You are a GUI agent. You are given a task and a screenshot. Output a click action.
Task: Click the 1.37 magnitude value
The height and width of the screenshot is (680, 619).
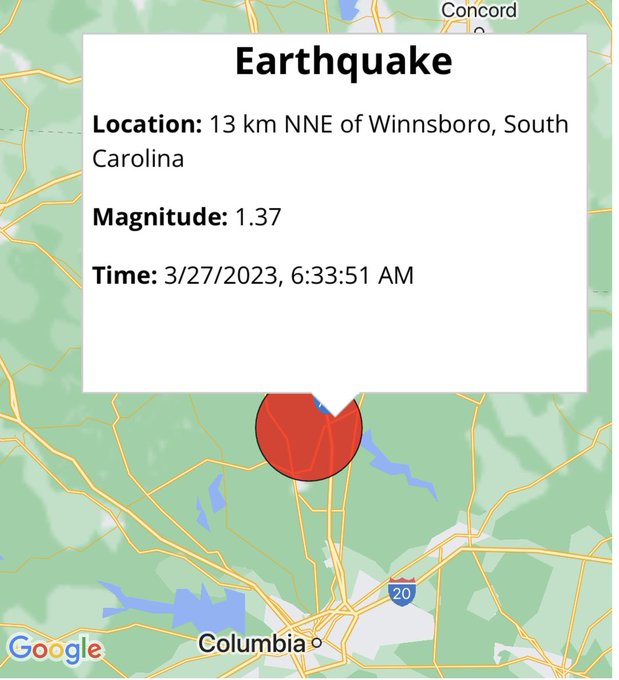pos(258,217)
